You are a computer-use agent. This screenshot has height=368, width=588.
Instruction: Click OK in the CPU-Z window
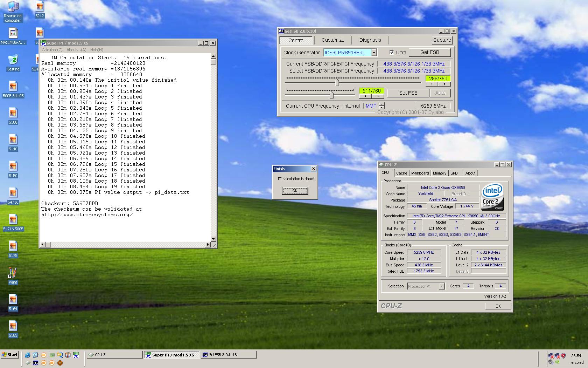tap(498, 306)
